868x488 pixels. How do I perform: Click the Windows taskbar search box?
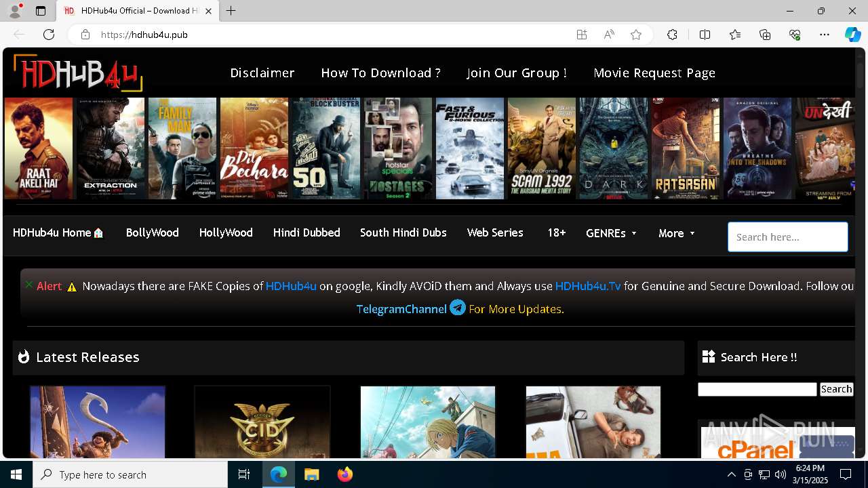coord(130,474)
